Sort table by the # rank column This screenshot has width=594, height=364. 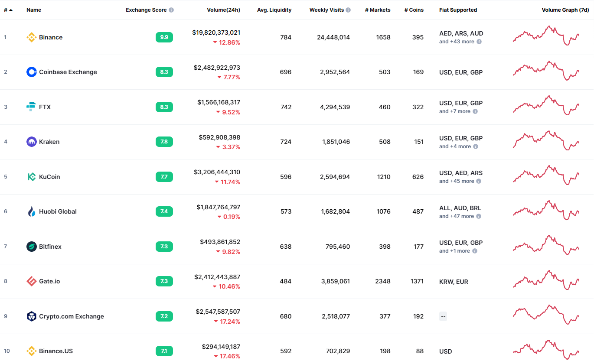[8, 10]
